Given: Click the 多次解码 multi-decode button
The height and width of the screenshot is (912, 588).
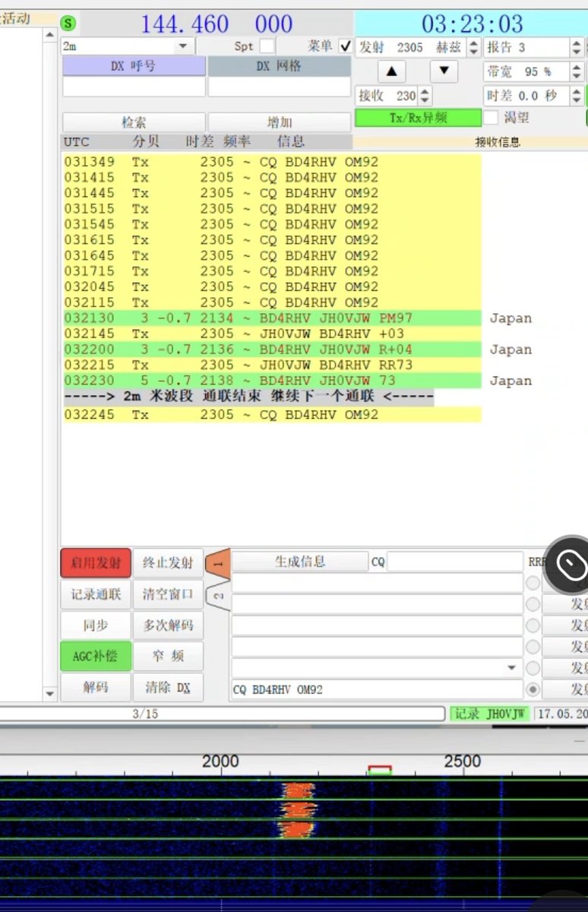Looking at the screenshot, I should click(x=168, y=625).
